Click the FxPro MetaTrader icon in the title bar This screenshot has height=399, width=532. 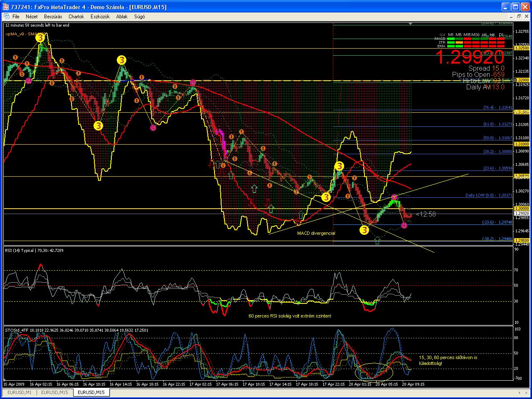tap(6, 7)
